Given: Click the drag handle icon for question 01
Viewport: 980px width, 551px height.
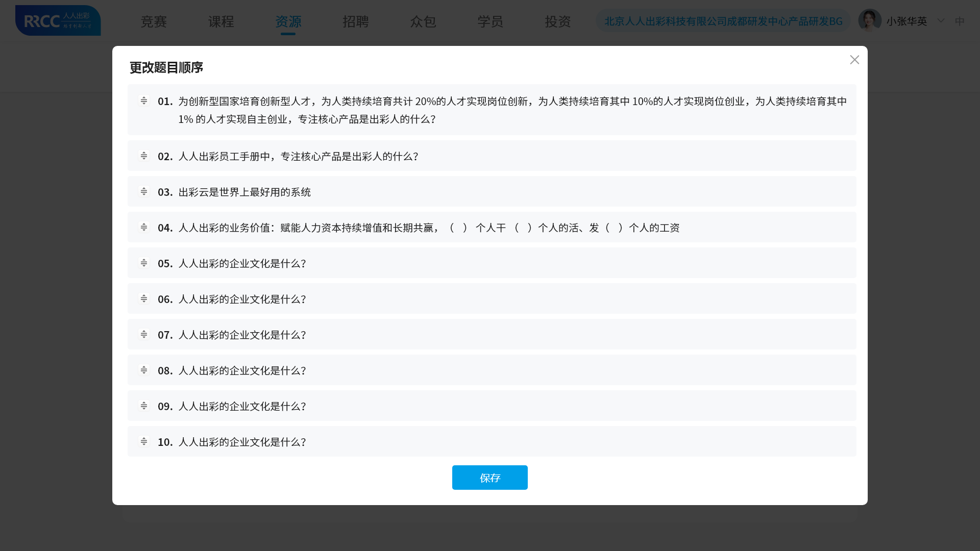Looking at the screenshot, I should pyautogui.click(x=144, y=101).
